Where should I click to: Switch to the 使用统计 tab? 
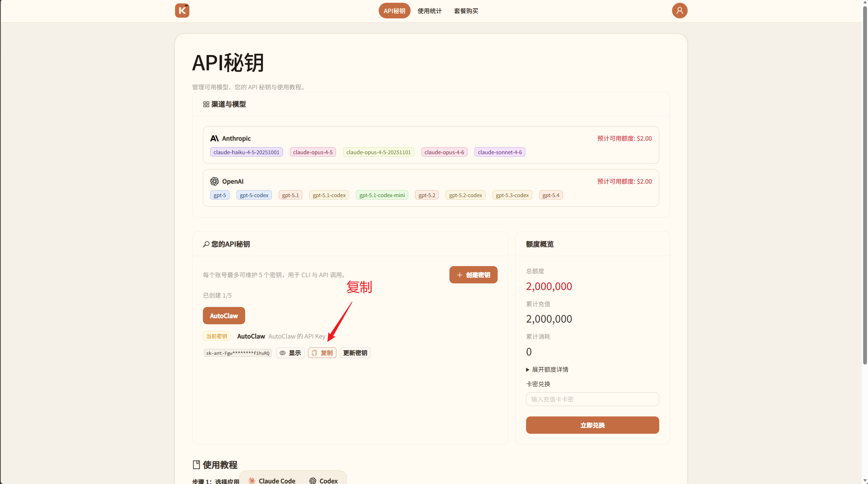429,11
